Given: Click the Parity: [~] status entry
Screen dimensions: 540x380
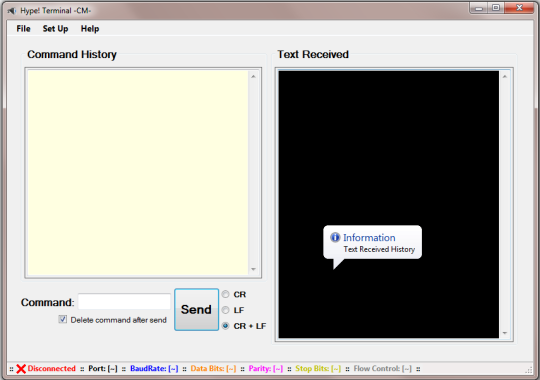Looking at the screenshot, I should click(266, 368).
